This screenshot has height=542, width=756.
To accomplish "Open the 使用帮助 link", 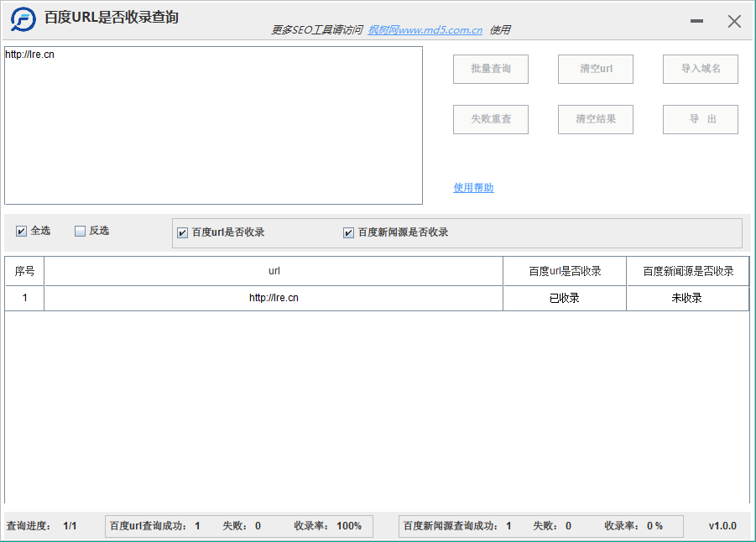I will click(473, 188).
